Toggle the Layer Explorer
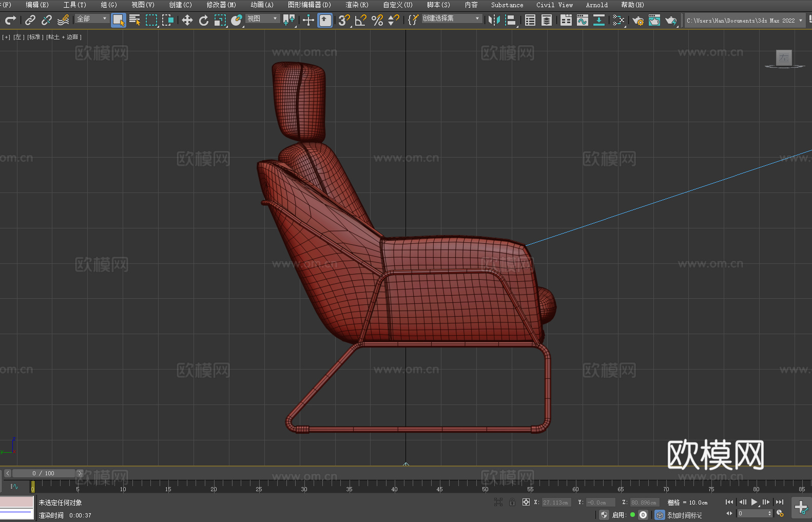The image size is (812, 522). 547,20
